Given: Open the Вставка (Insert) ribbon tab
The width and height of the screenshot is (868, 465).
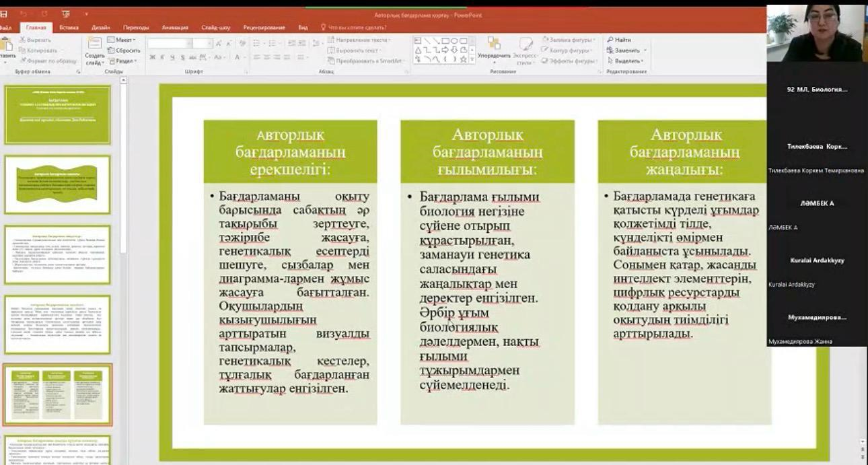Looking at the screenshot, I should [x=69, y=28].
